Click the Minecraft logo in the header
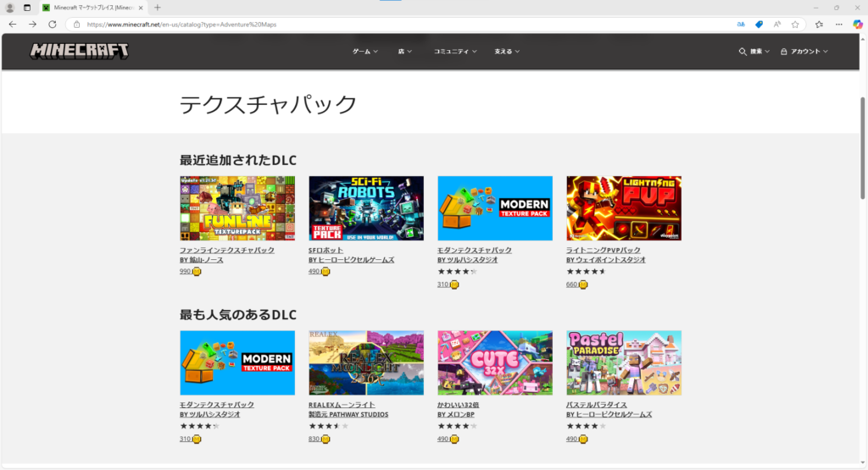Image resolution: width=868 pixels, height=470 pixels. pos(80,51)
